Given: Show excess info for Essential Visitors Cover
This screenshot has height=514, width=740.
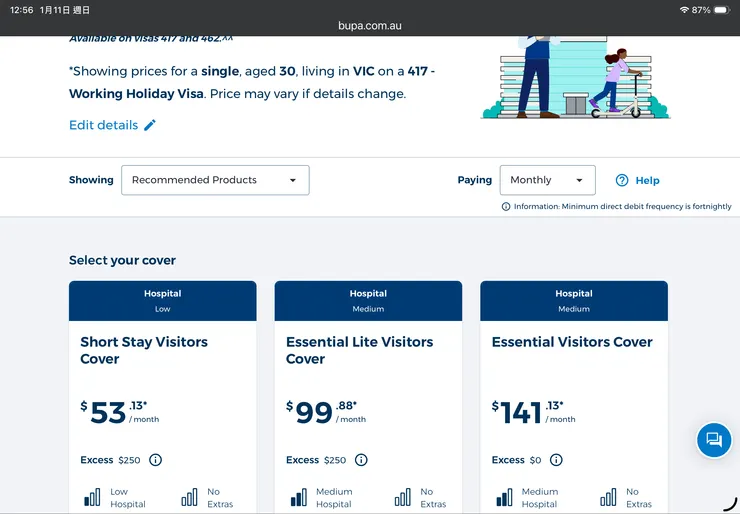Looking at the screenshot, I should (556, 460).
